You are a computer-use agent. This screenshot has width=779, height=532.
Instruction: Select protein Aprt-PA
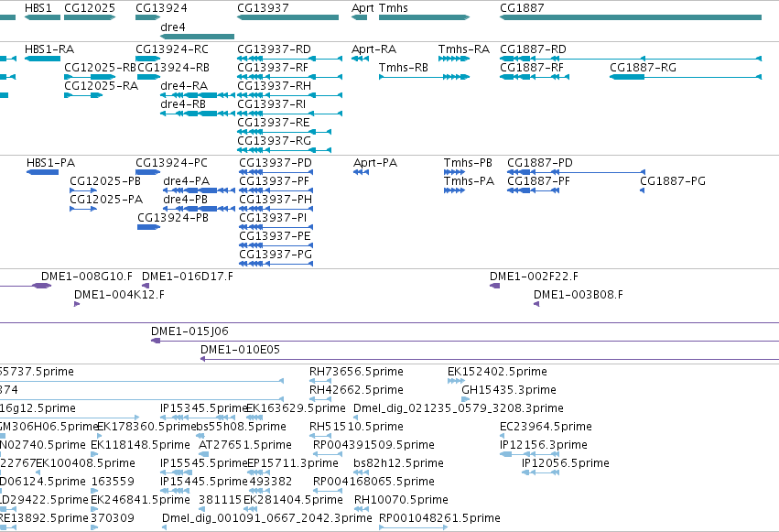click(375, 163)
